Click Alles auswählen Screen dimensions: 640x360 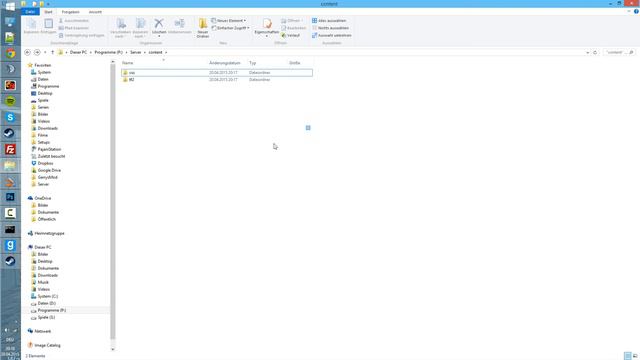(329, 20)
